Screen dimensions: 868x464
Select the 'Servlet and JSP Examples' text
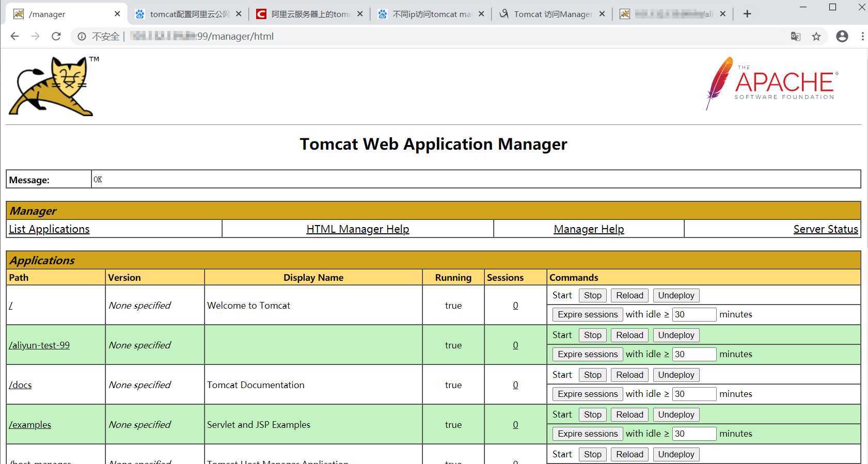click(259, 425)
